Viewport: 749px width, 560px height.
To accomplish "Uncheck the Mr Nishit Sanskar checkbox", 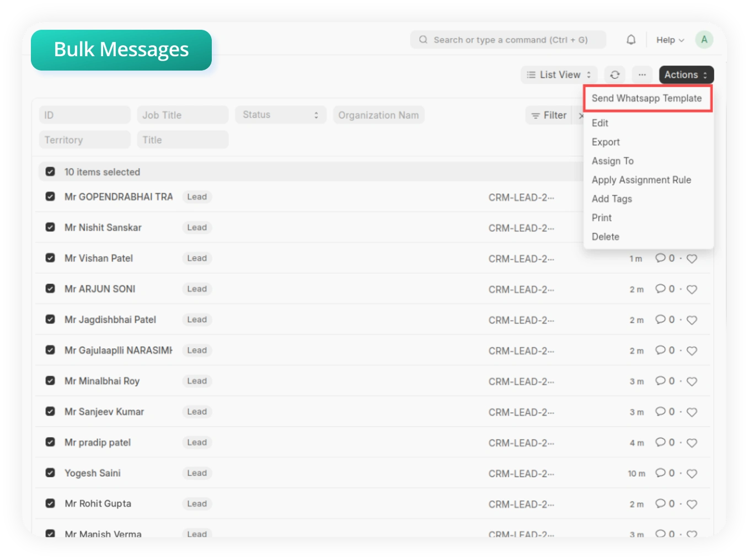I will point(50,227).
